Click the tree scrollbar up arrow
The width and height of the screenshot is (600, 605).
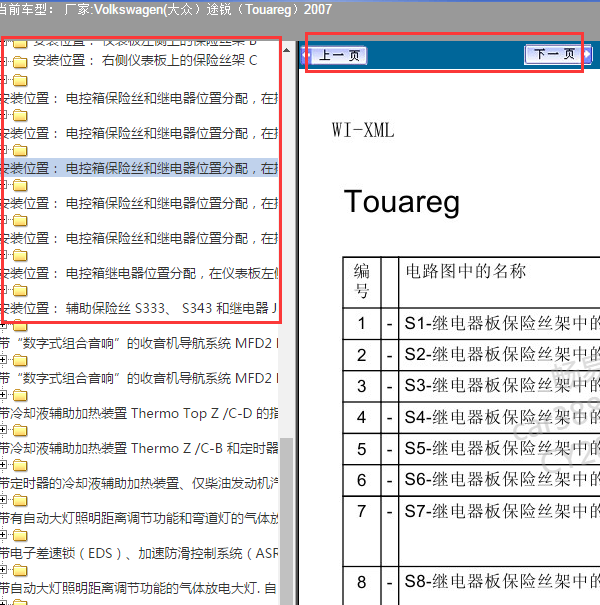pos(287,51)
